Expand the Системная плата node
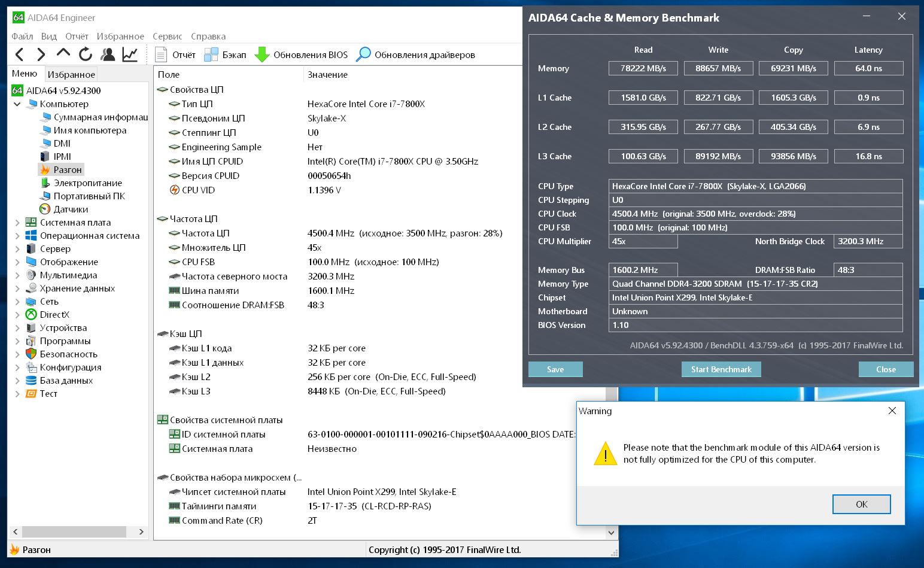Screen dimensions: 924x568 (x=17, y=223)
